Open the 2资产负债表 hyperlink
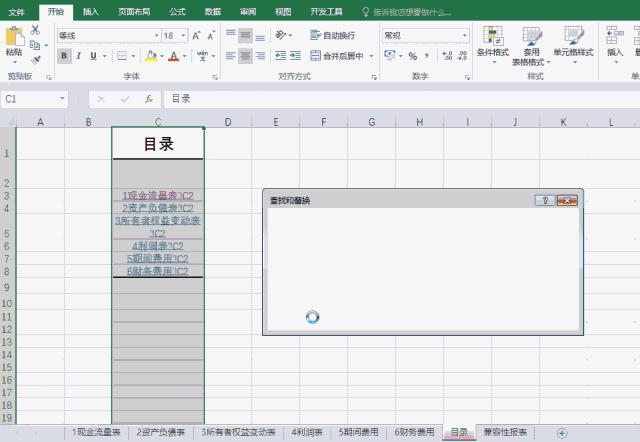The width and height of the screenshot is (640, 442). click(x=158, y=208)
